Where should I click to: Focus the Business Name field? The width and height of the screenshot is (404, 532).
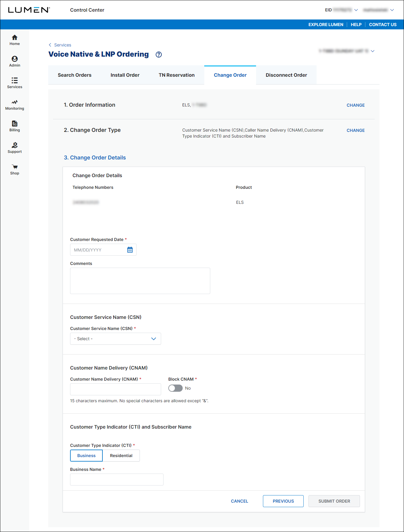[x=117, y=480]
